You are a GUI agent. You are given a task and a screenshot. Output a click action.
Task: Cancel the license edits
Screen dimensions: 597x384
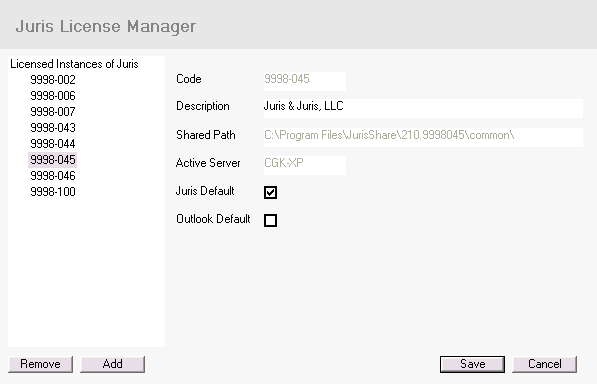pyautogui.click(x=544, y=364)
